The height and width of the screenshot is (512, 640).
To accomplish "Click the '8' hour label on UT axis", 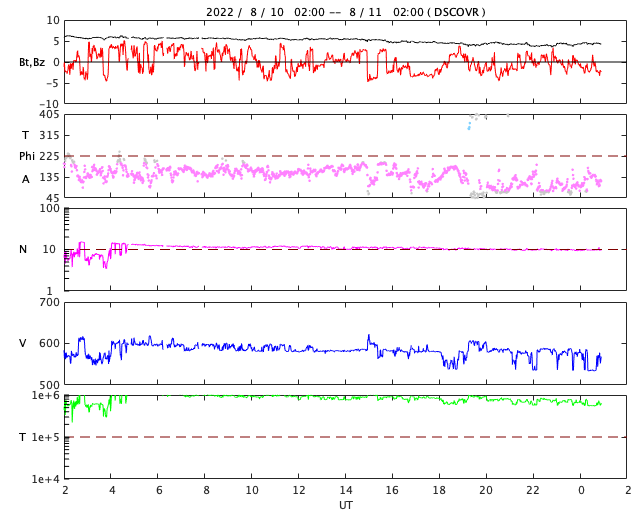I will pos(206,490).
